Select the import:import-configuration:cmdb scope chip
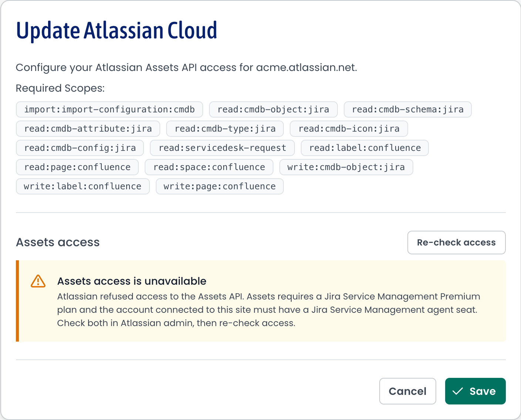521x420 pixels. point(110,109)
